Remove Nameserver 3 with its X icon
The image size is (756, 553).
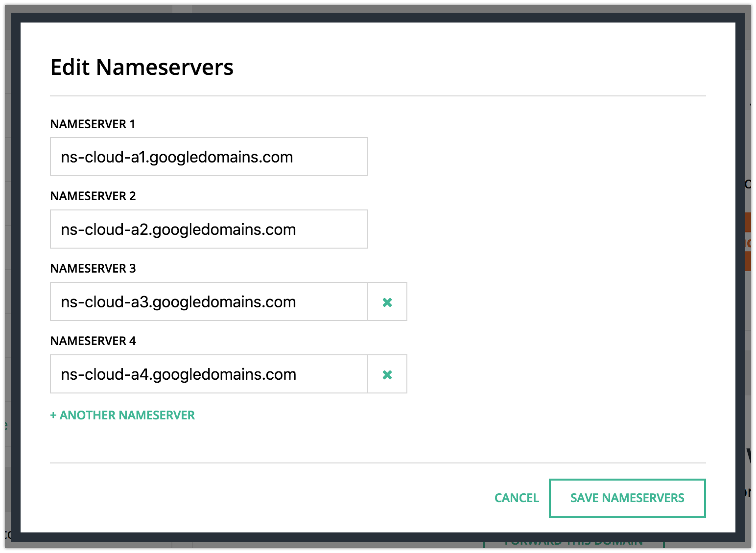click(387, 302)
